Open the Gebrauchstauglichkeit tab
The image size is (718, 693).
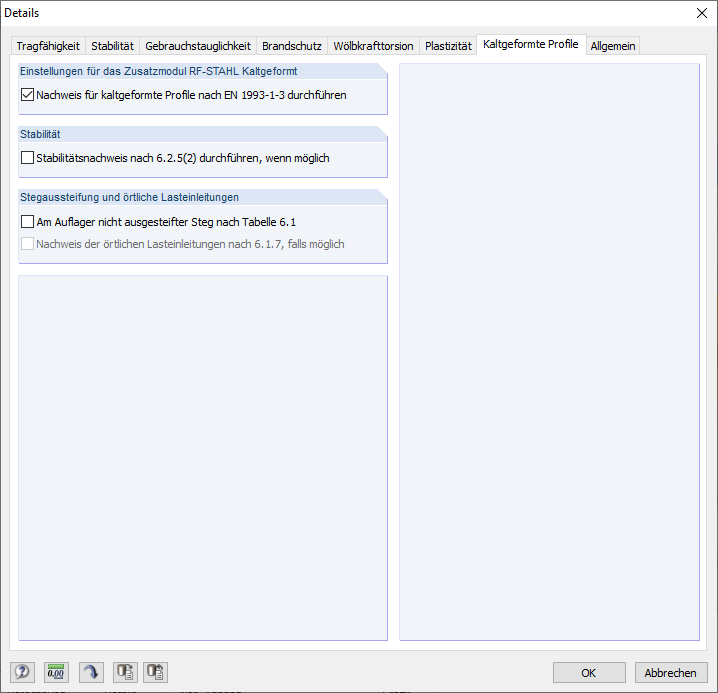[x=198, y=46]
